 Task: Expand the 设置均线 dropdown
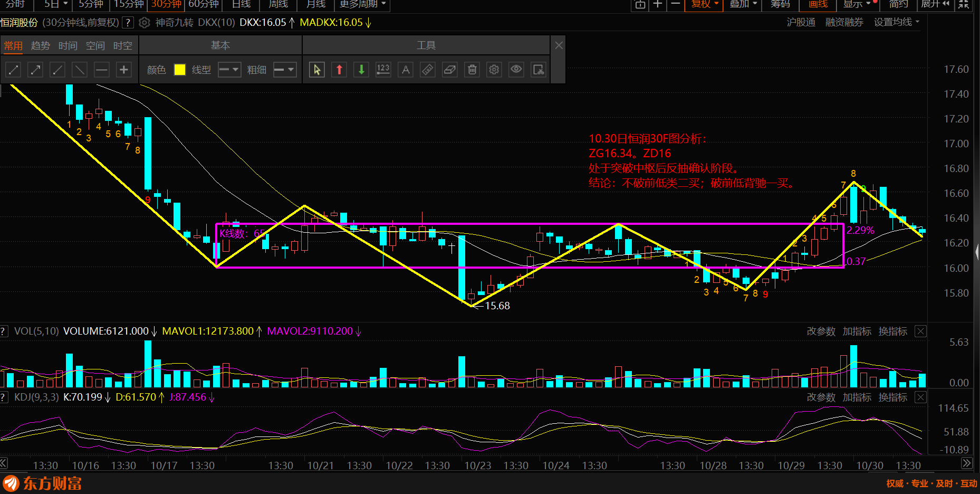tap(896, 22)
